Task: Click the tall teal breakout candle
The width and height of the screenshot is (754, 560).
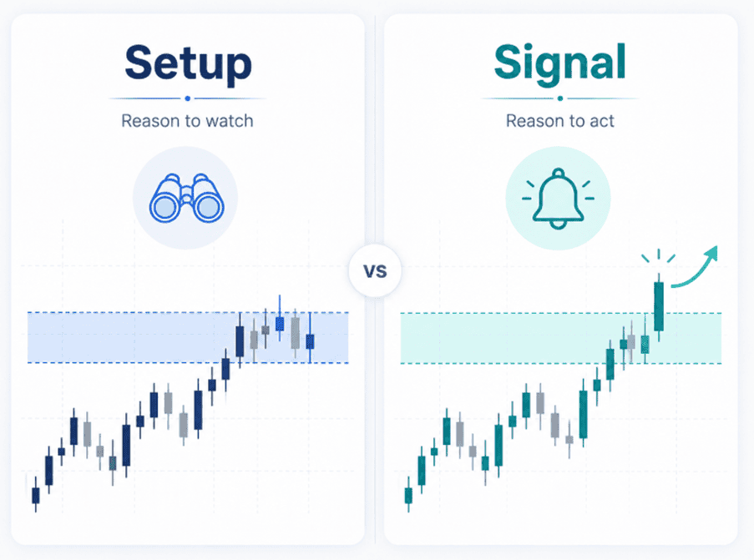Action: coord(659,306)
